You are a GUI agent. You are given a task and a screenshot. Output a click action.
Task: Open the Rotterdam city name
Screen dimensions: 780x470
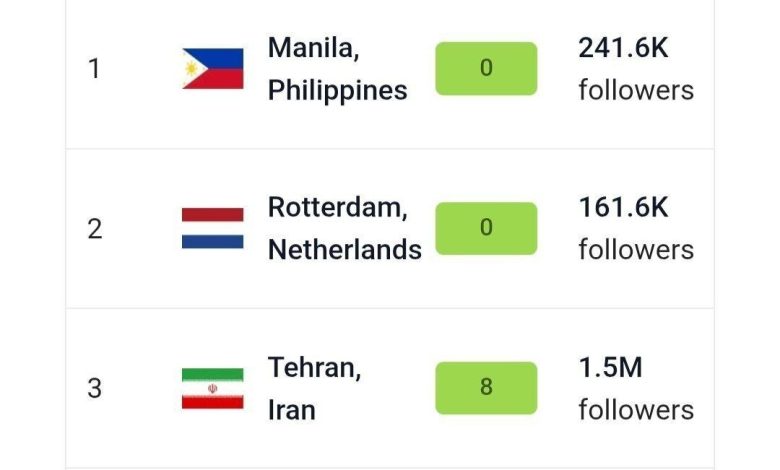337,208
